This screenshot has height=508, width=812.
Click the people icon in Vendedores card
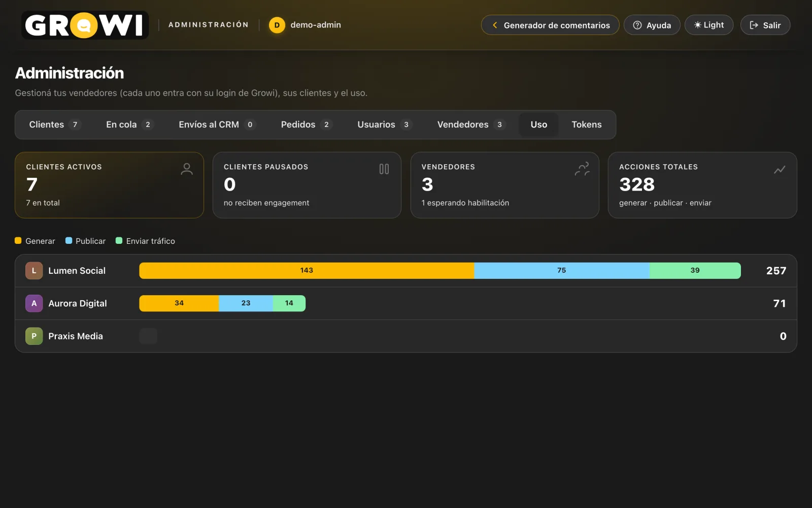point(582,169)
